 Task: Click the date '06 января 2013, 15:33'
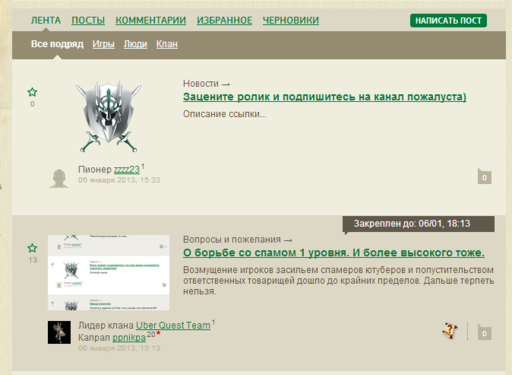[119, 180]
